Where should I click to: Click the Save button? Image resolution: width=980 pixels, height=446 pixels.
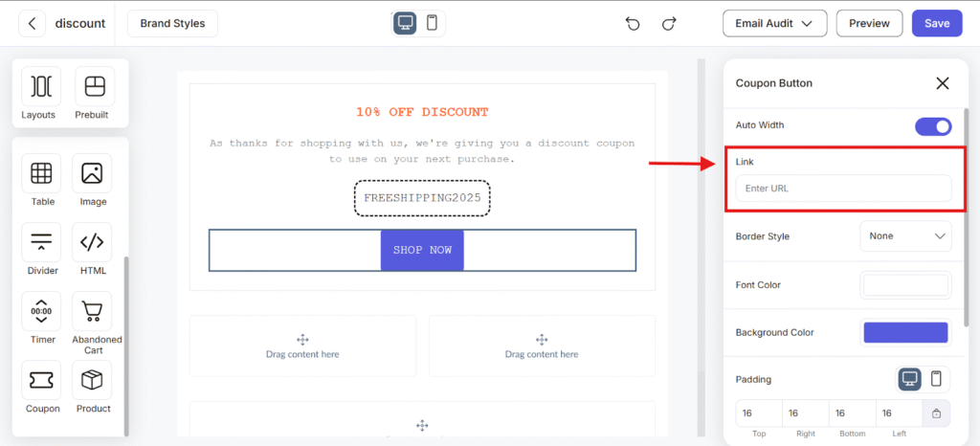tap(937, 24)
